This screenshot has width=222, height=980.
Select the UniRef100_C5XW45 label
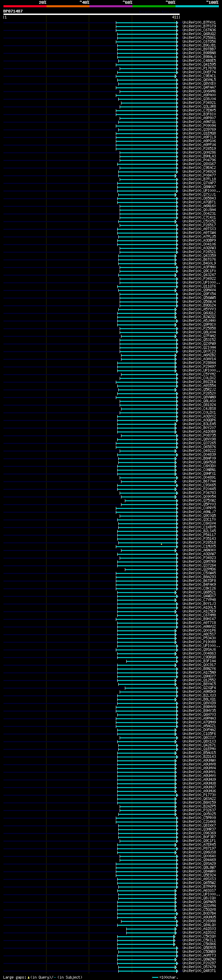[199, 573]
